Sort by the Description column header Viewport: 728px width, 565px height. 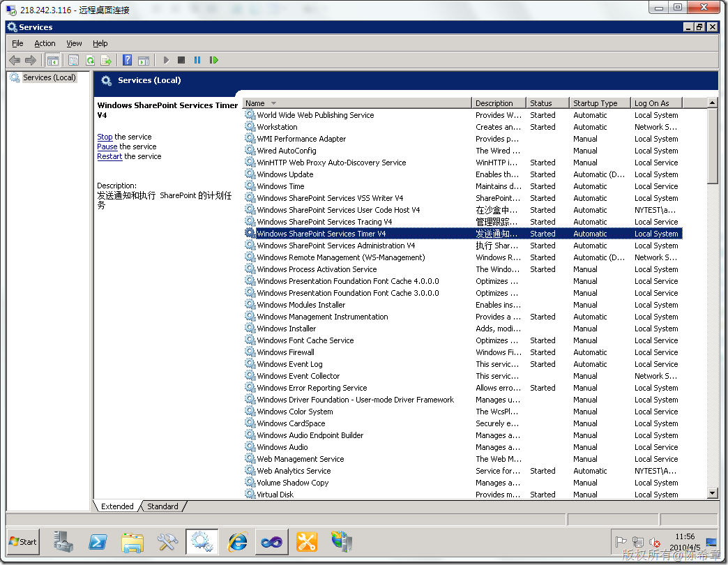pos(499,103)
